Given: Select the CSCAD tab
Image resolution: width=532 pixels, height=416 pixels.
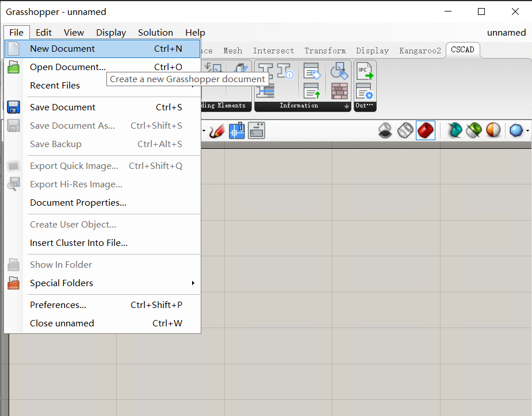Looking at the screenshot, I should [x=462, y=50].
